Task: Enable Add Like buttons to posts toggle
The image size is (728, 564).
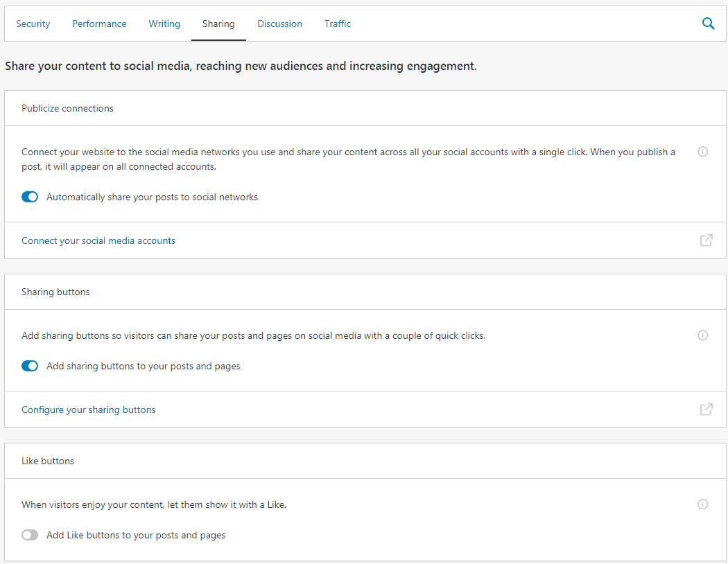Action: click(x=30, y=535)
